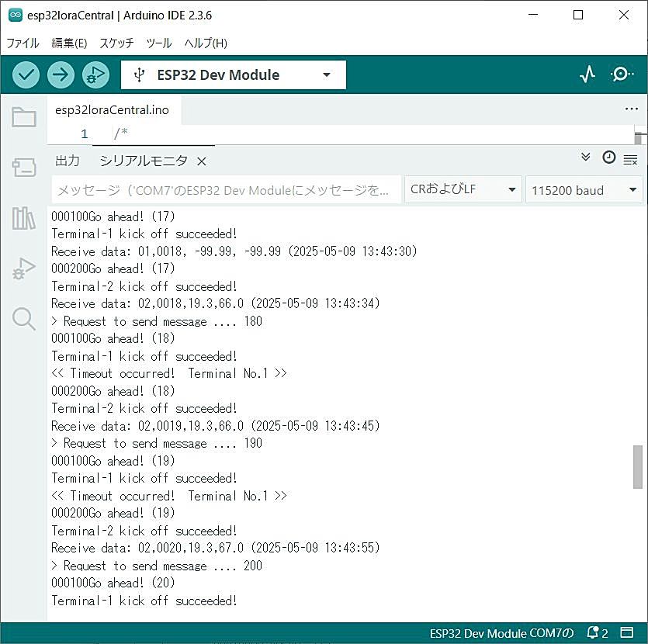Toggle timestamp clock icon

[608, 158]
